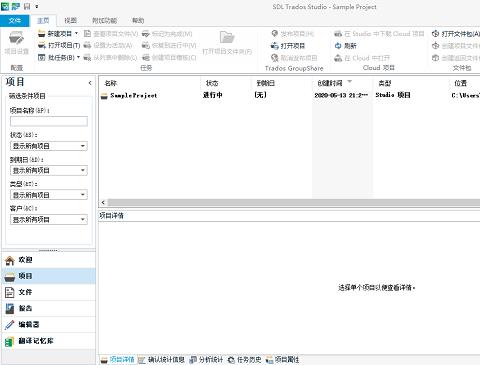Click 打开文件包(A) Open Package
The image size is (480, 365).
click(x=456, y=34)
